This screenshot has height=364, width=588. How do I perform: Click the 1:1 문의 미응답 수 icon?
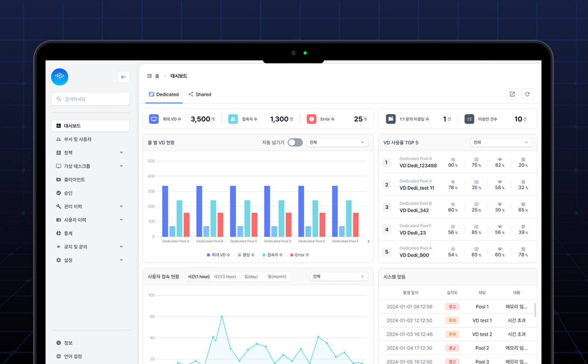(391, 119)
